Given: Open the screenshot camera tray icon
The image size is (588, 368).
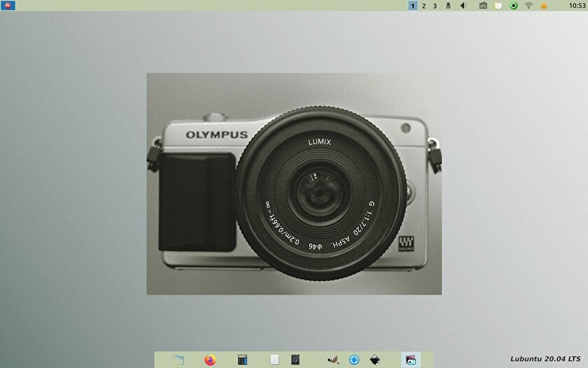Looking at the screenshot, I should pos(483,6).
